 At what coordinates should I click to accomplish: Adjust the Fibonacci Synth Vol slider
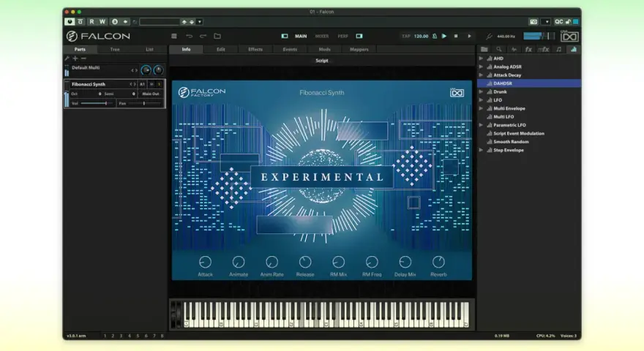pos(97,103)
